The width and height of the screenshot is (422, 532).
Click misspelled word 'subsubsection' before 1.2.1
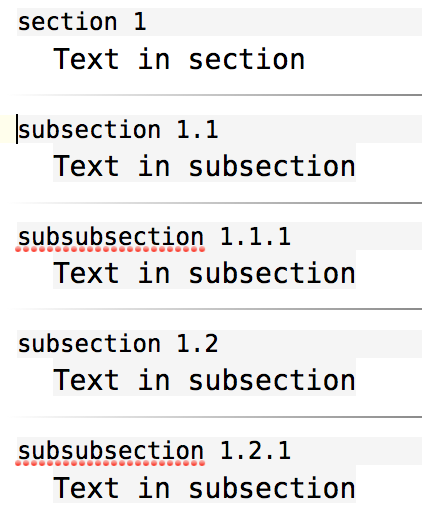[x=111, y=451]
